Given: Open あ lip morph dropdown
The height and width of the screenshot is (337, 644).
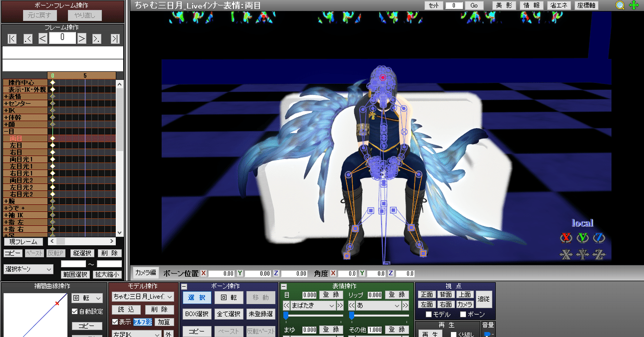Looking at the screenshot, I should (378, 305).
